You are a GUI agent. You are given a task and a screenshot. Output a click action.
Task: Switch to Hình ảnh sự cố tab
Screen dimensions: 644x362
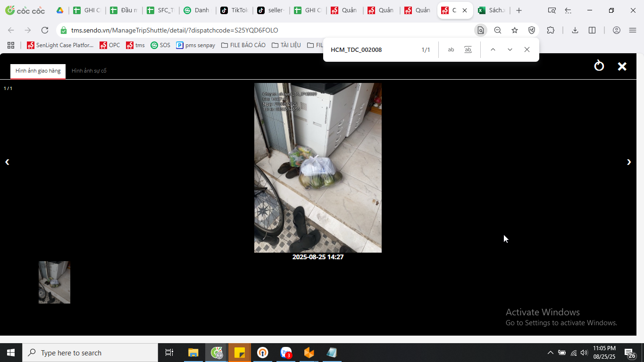[x=89, y=71]
